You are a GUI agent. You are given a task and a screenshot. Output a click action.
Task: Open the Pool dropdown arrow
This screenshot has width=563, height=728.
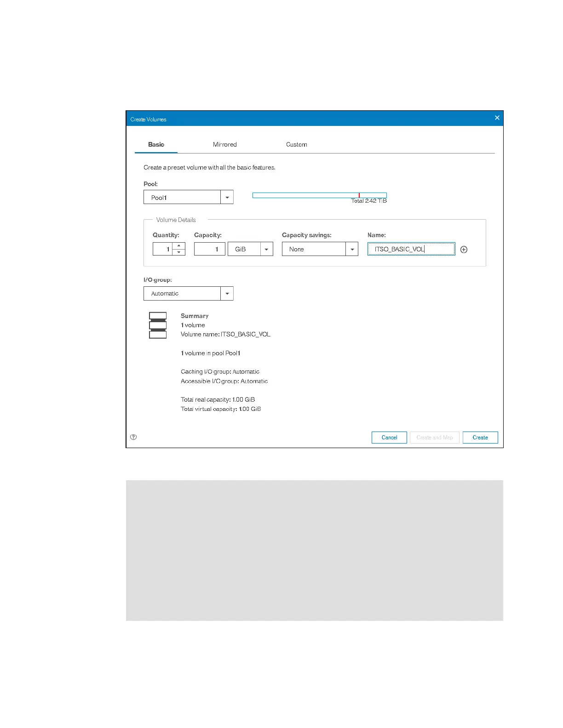227,197
